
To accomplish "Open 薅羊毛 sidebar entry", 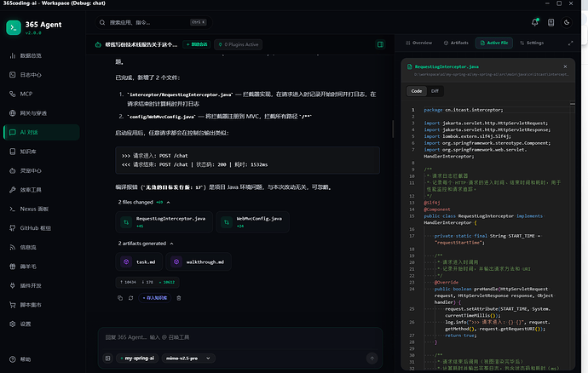I will pyautogui.click(x=41, y=267).
